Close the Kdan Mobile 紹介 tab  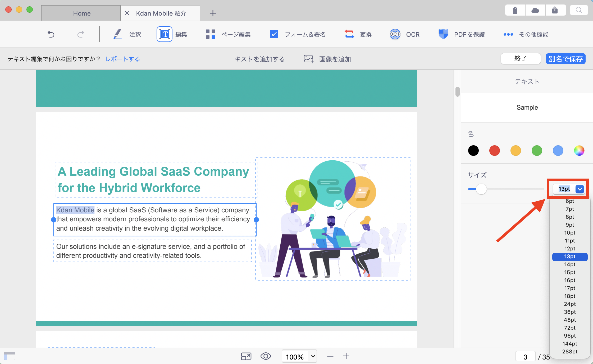[x=127, y=13]
